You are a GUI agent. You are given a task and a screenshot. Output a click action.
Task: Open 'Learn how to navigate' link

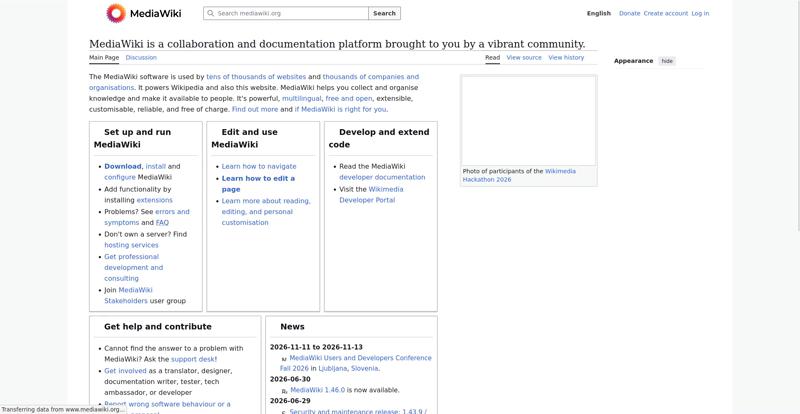pos(259,166)
